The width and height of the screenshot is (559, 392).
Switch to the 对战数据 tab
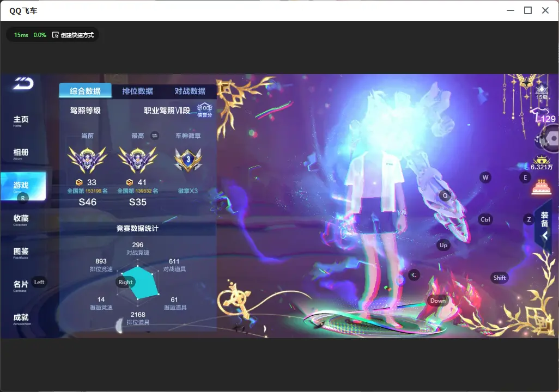pos(190,91)
